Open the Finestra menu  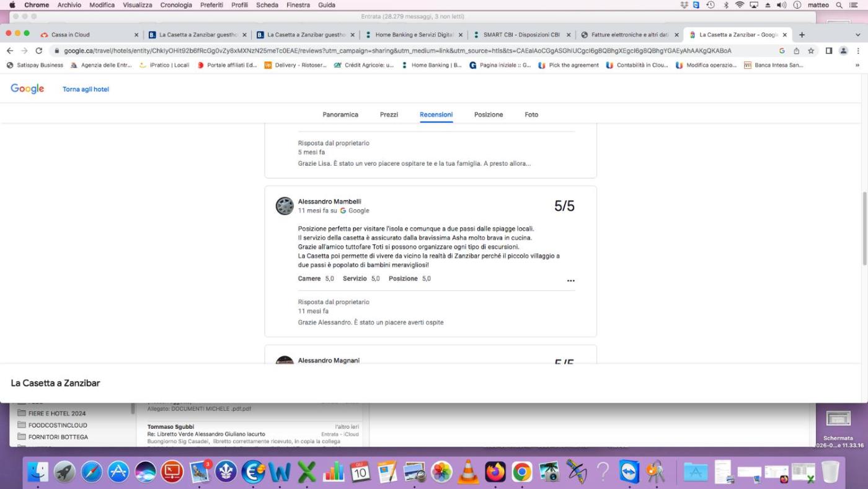tap(298, 5)
